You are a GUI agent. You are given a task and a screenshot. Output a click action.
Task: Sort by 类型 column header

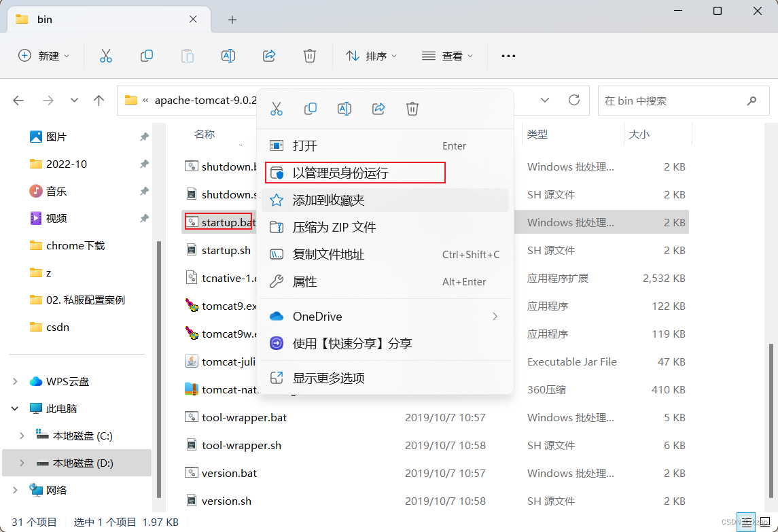537,134
